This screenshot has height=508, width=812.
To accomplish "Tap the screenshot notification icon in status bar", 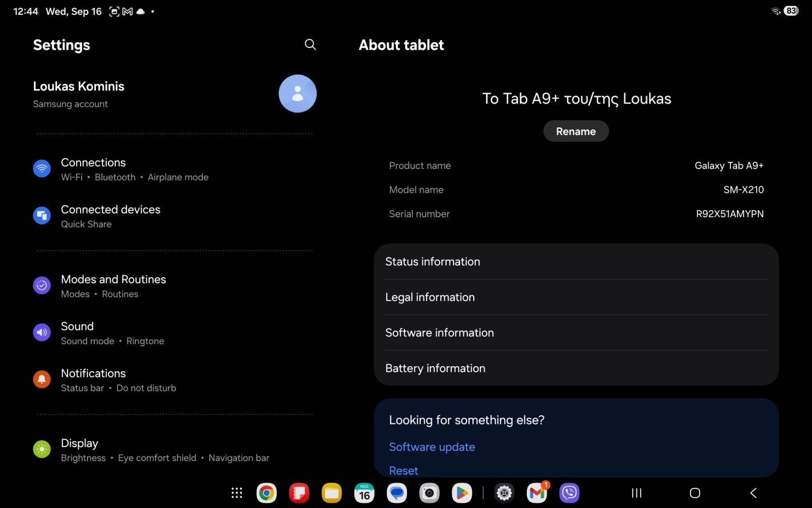I will pyautogui.click(x=115, y=11).
